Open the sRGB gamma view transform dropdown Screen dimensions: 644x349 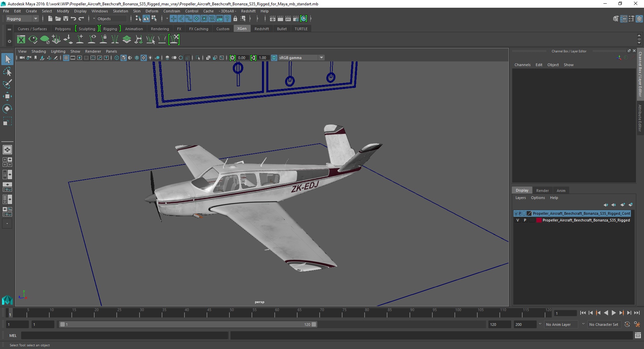301,58
